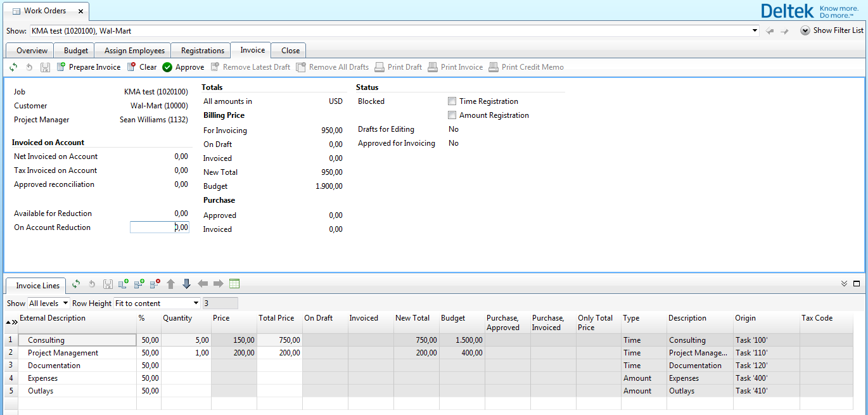Image resolution: width=868 pixels, height=415 pixels.
Task: Open the All levels dropdown
Action: coord(65,303)
